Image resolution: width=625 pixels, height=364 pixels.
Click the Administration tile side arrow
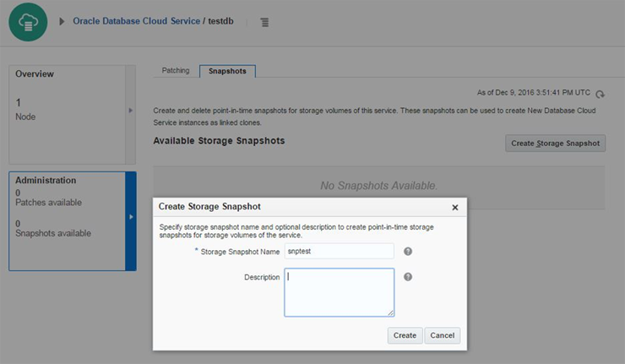[x=131, y=217]
